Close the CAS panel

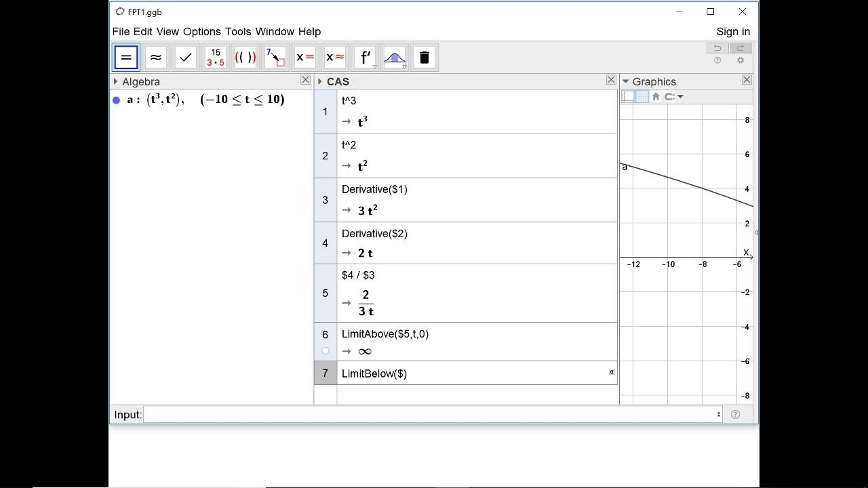click(x=611, y=80)
